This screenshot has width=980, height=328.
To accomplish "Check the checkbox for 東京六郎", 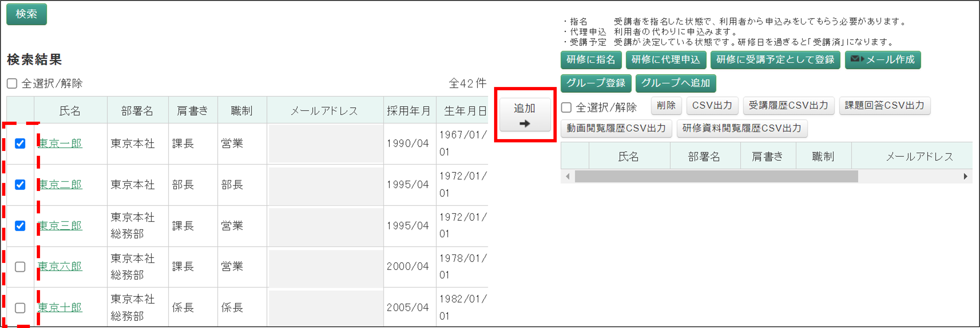I will [20, 266].
